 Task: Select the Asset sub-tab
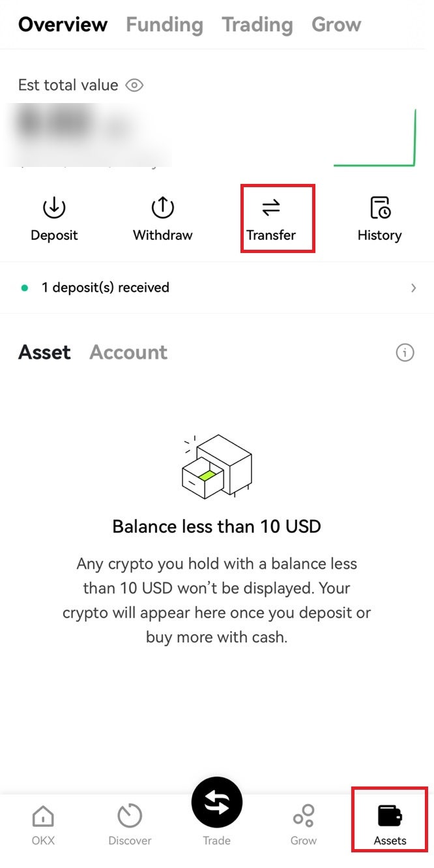click(44, 352)
